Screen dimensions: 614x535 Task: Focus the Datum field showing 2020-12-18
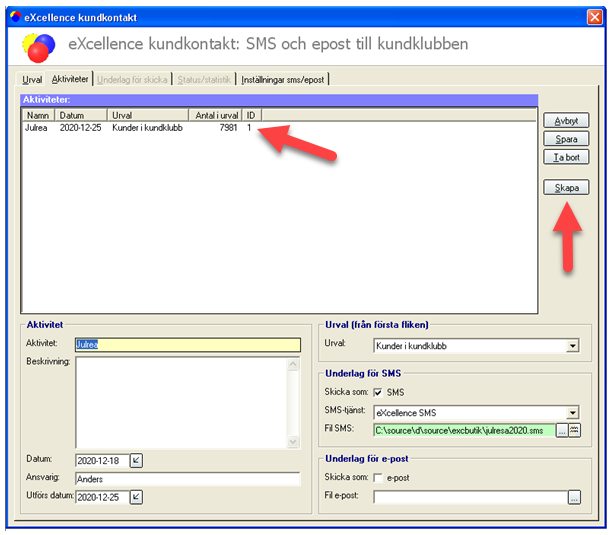[102, 460]
